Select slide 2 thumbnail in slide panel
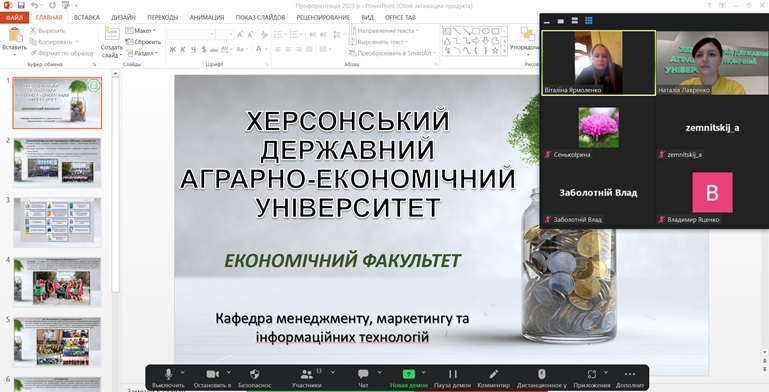Viewport: 769px width, 392px height. (x=57, y=162)
